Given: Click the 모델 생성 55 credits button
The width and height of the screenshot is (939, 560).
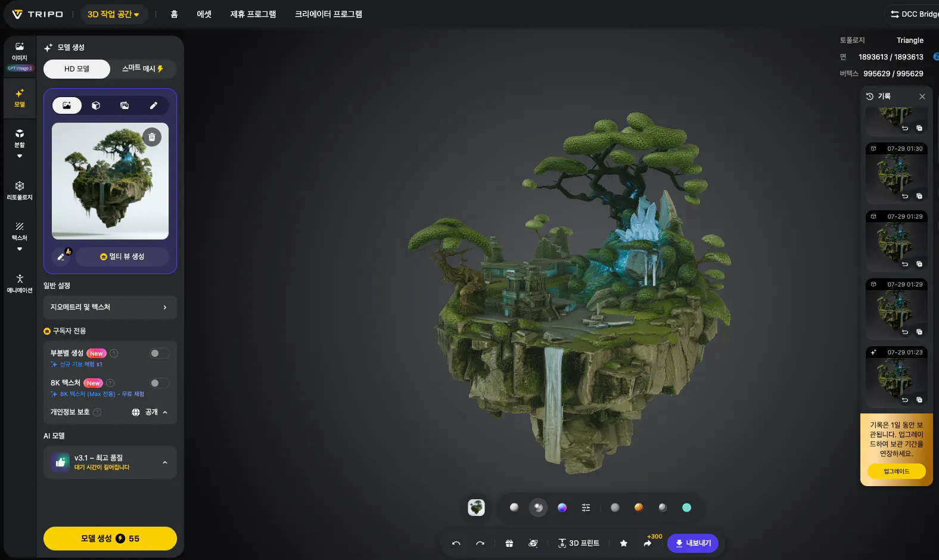Looking at the screenshot, I should pos(110,539).
